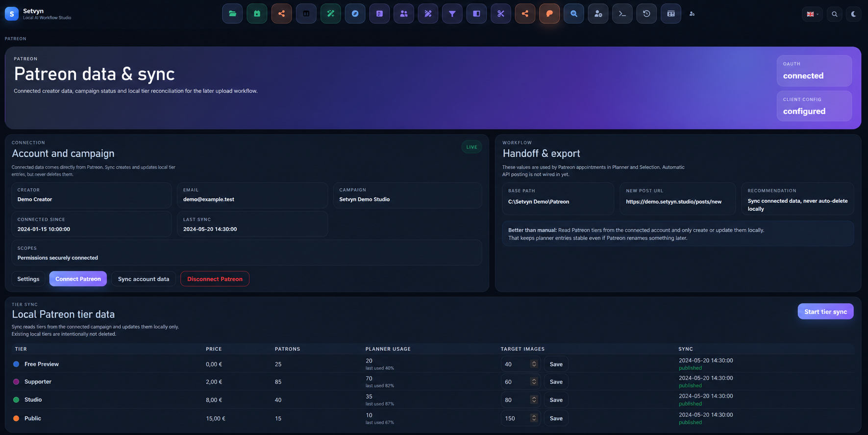Open the folder icon in top toolbar
The height and width of the screenshot is (435, 868).
click(232, 14)
